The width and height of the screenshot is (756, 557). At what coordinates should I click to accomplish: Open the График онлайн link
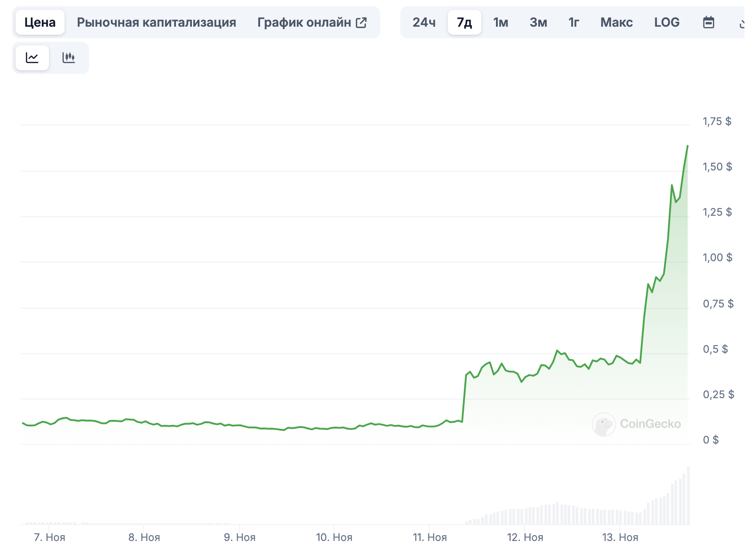coord(305,22)
